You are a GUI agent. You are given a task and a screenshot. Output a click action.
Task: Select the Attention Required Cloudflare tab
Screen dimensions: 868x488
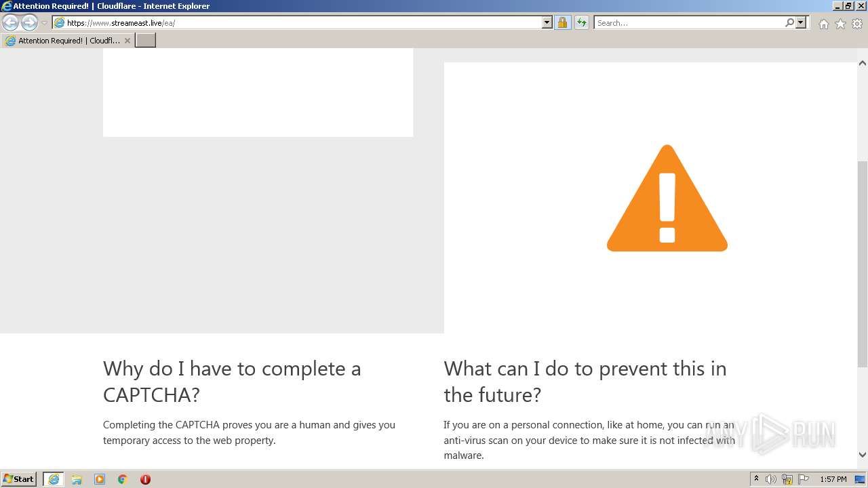68,41
